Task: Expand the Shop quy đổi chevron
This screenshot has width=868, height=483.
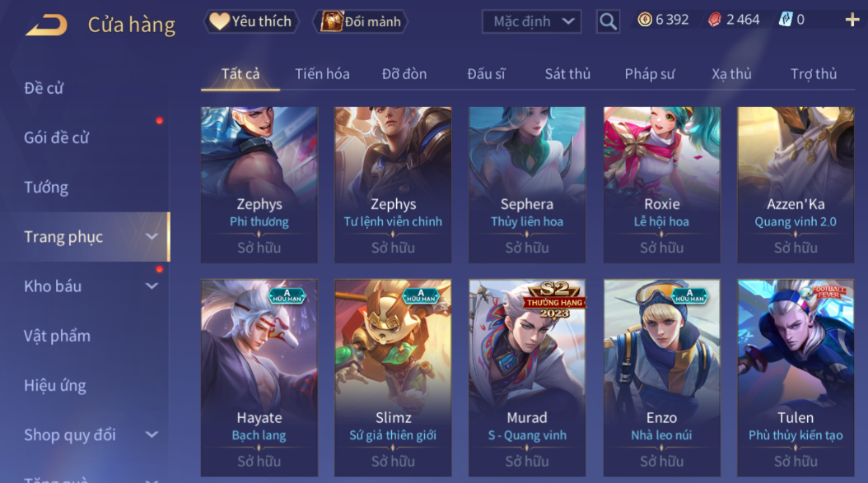Action: pyautogui.click(x=152, y=435)
